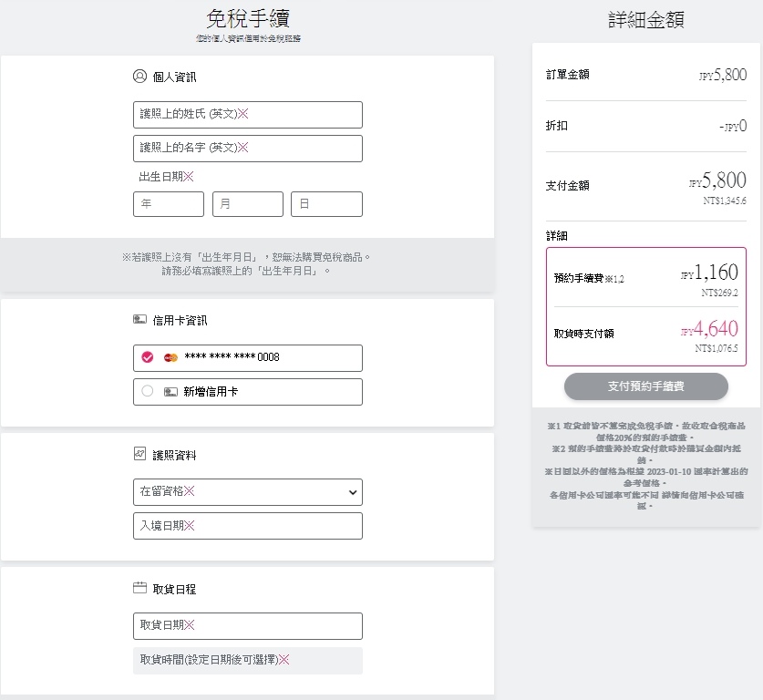Screen dimensions: 763x700
Task: Click the 訂單金額 JPY5,800 value
Action: [x=723, y=75]
